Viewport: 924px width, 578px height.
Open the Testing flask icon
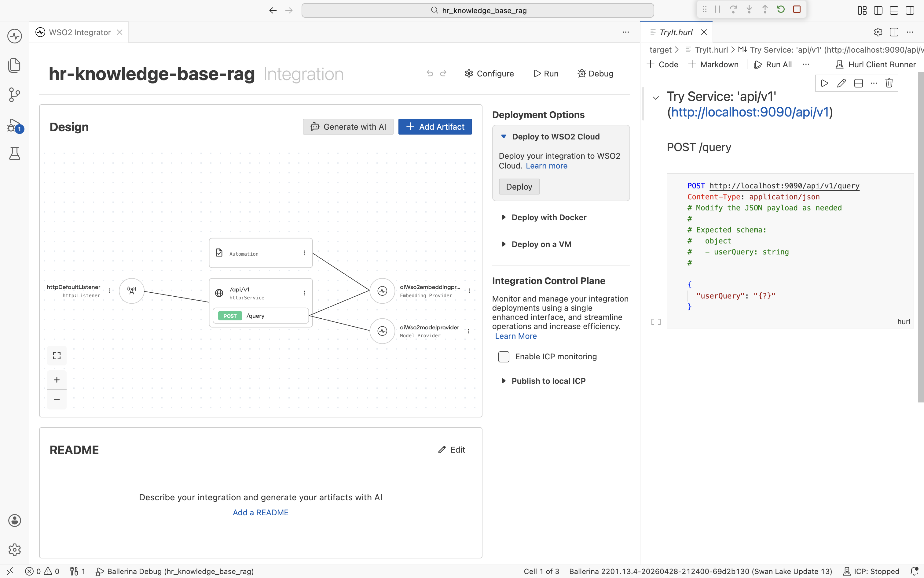pyautogui.click(x=14, y=154)
